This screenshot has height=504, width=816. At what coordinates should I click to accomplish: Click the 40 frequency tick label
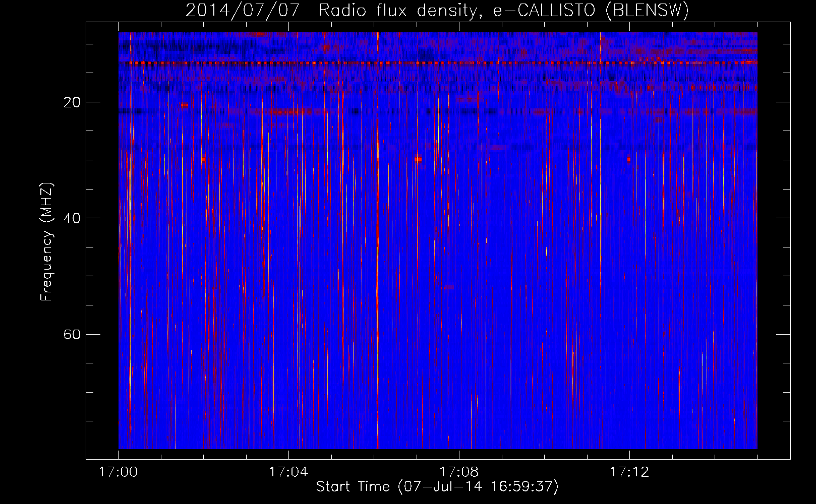click(x=72, y=218)
